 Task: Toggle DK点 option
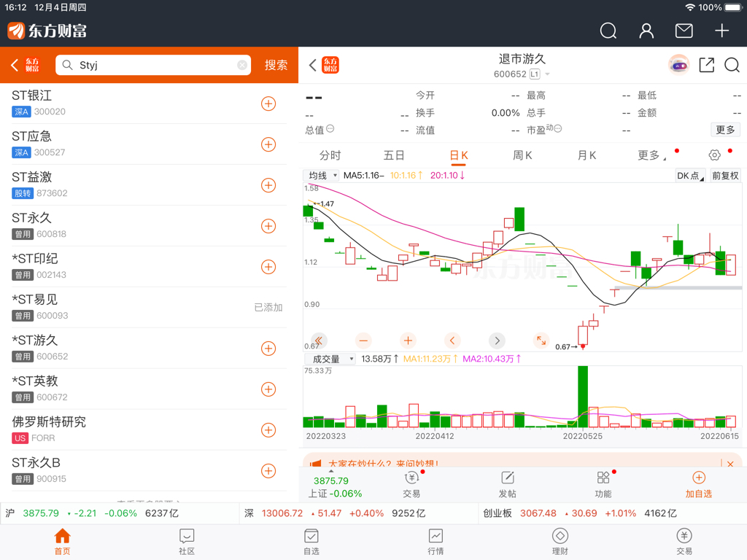tap(690, 176)
